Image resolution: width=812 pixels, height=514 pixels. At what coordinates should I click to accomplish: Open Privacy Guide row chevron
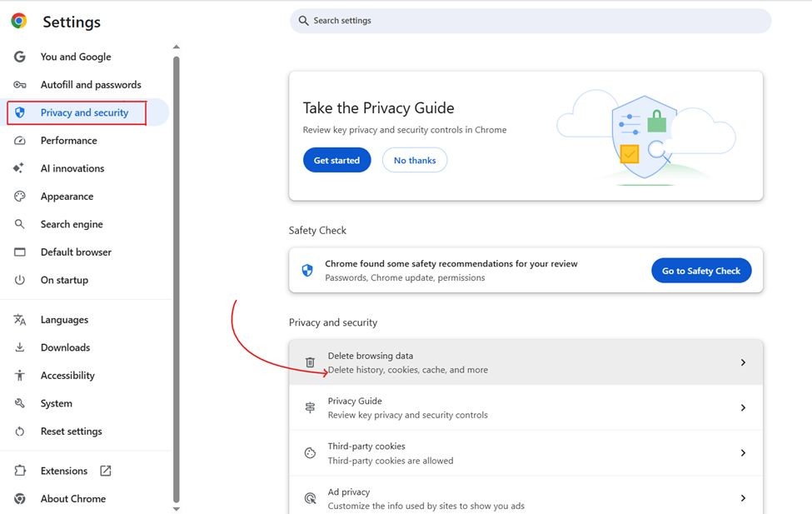click(743, 408)
